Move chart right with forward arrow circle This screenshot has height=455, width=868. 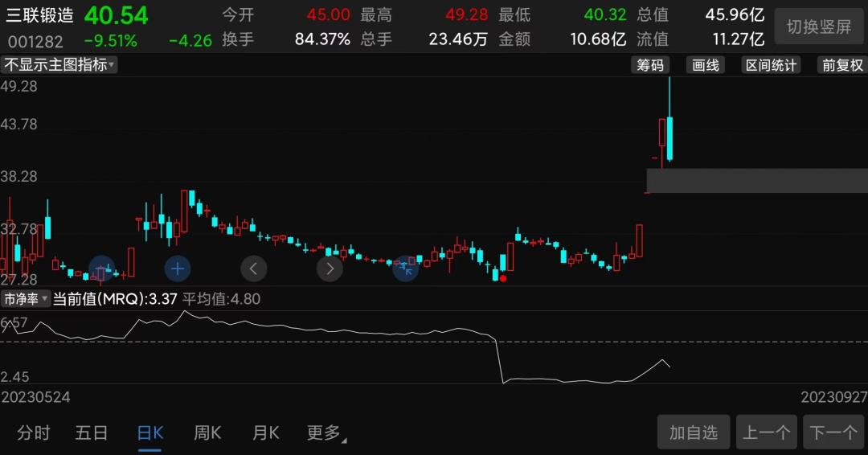coord(330,269)
